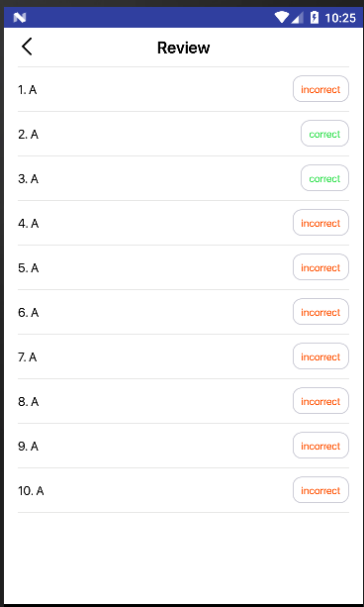This screenshot has height=607, width=364.
Task: Select the list row '1. A'
Action: pos(183,89)
